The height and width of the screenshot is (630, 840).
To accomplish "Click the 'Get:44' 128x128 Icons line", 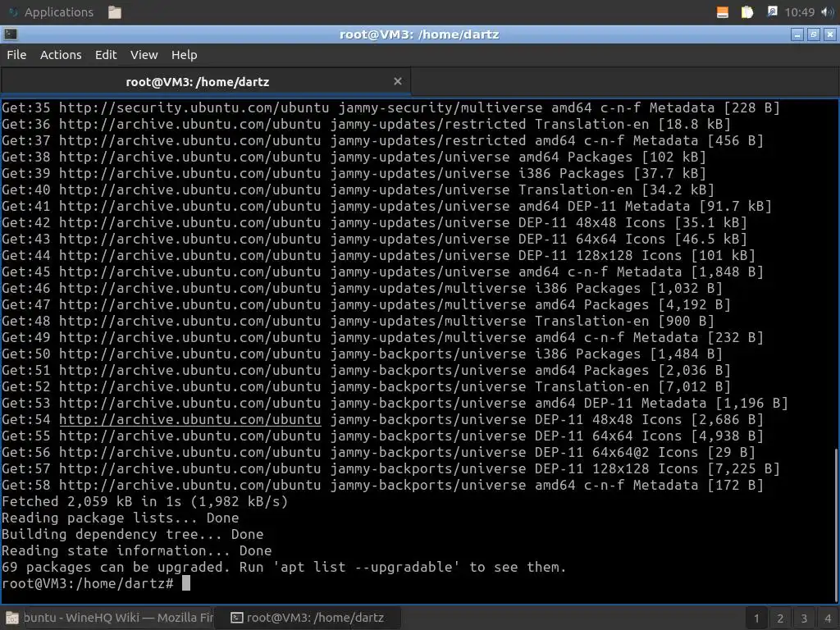I will tap(378, 256).
